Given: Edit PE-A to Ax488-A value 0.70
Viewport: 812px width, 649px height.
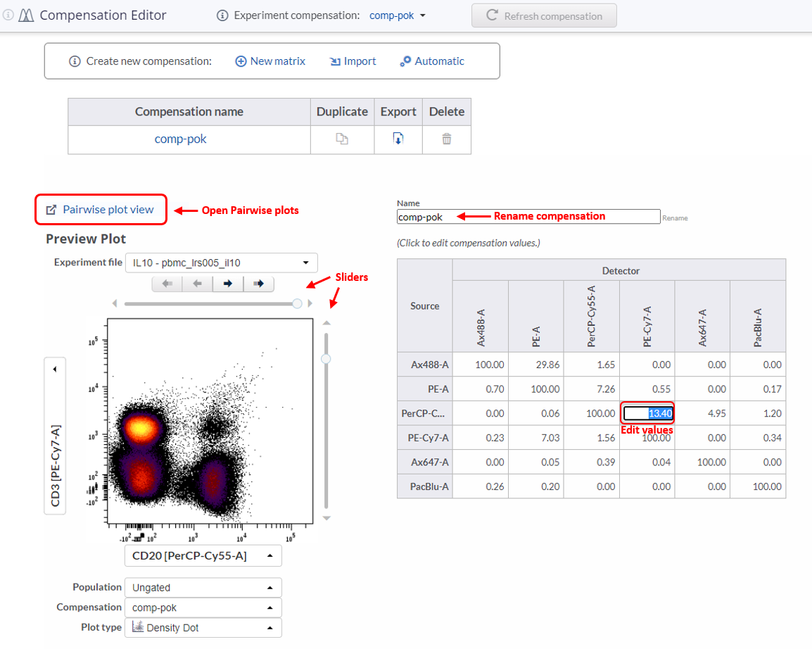Looking at the screenshot, I should tap(481, 389).
